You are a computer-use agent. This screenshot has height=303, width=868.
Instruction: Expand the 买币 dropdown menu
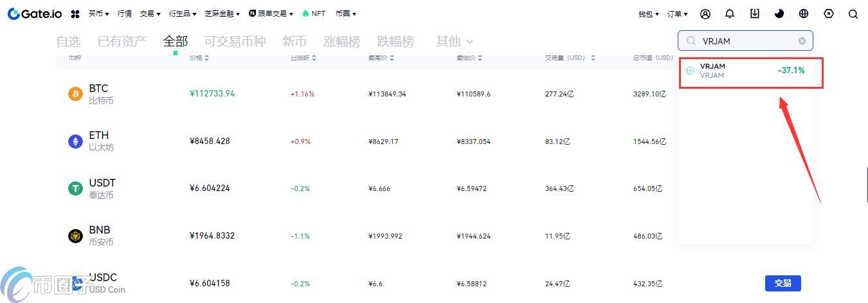[x=98, y=14]
